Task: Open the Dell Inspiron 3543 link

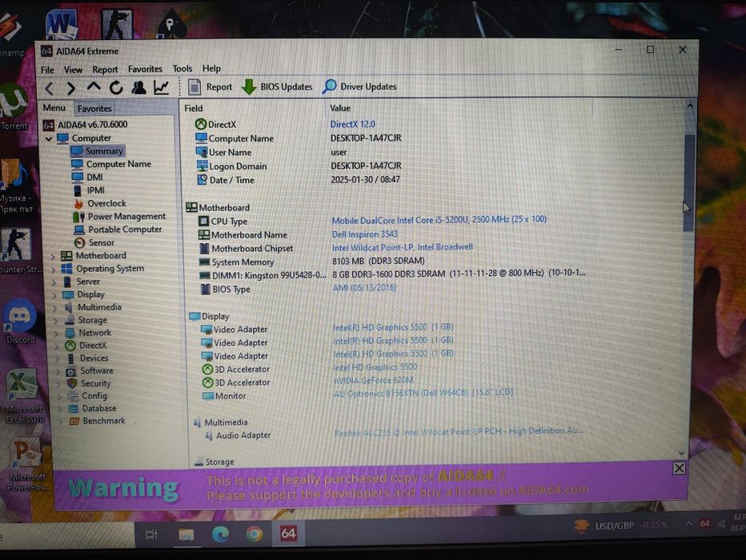Action: [x=364, y=234]
